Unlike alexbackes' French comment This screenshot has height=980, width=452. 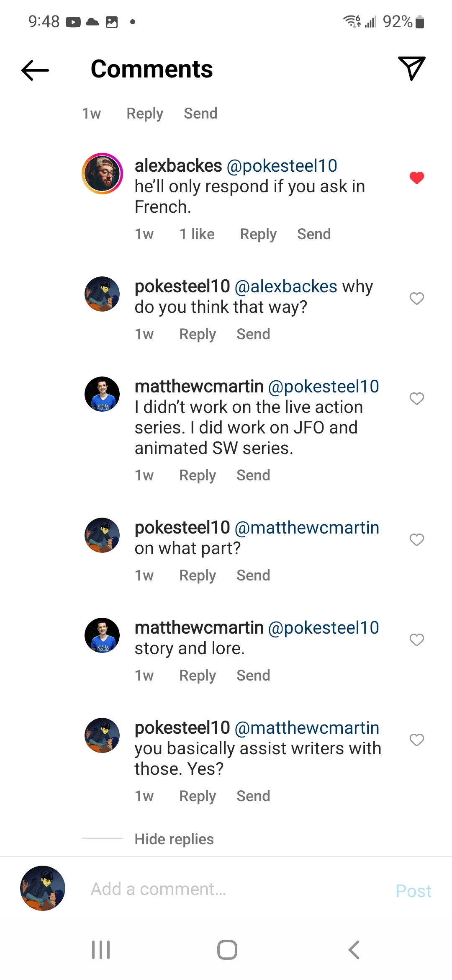click(x=417, y=177)
